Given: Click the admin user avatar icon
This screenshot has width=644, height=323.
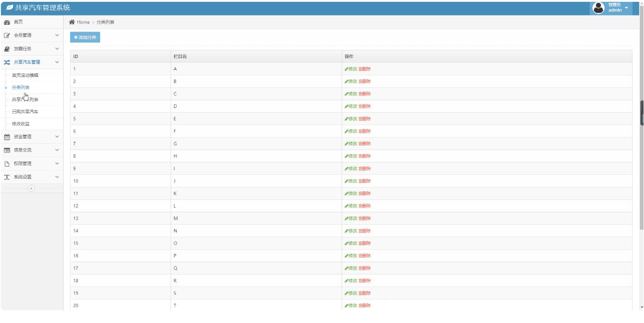Looking at the screenshot, I should click(x=598, y=8).
